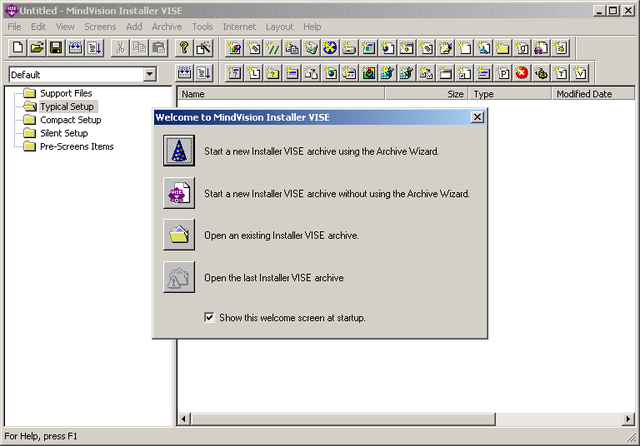Start new archive using the Archive Wizard button
The image size is (640, 446).
(179, 151)
